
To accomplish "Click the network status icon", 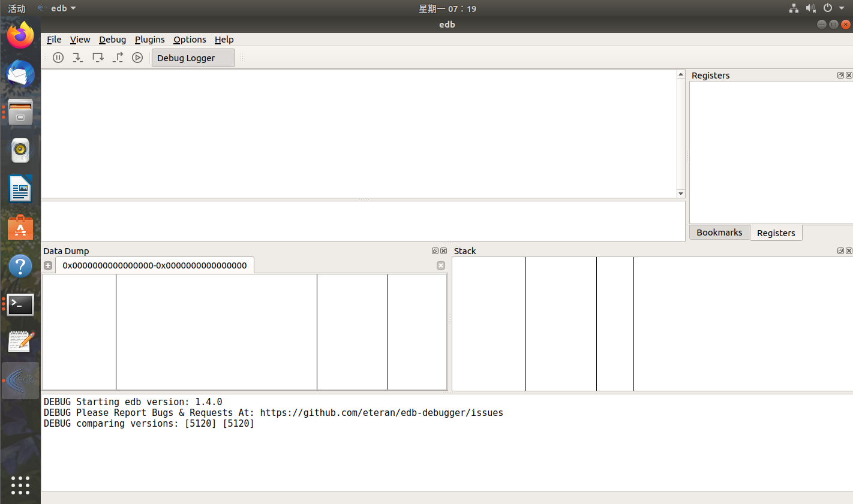I will (x=794, y=8).
